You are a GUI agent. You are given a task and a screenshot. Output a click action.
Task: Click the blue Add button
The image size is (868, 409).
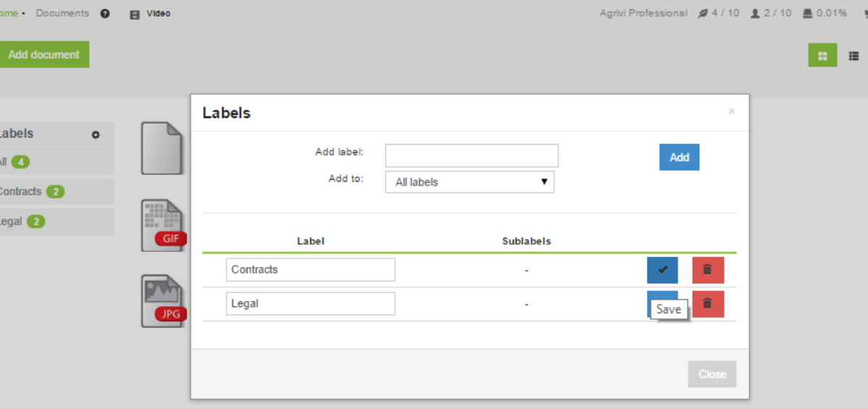point(679,157)
